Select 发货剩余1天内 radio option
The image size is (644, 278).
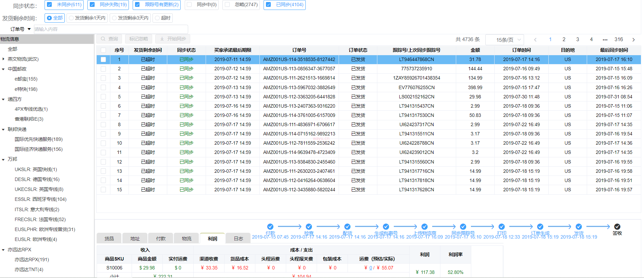click(x=71, y=18)
